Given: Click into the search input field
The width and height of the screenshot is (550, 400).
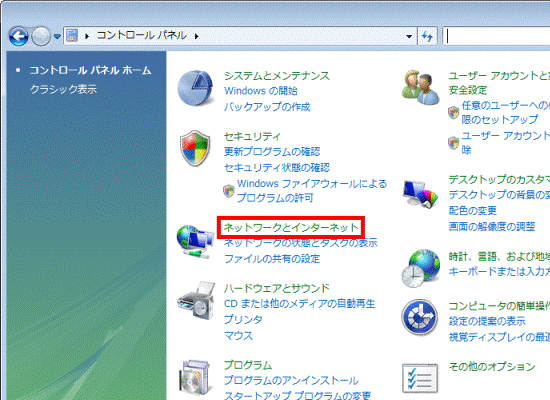Looking at the screenshot, I should tap(496, 36).
